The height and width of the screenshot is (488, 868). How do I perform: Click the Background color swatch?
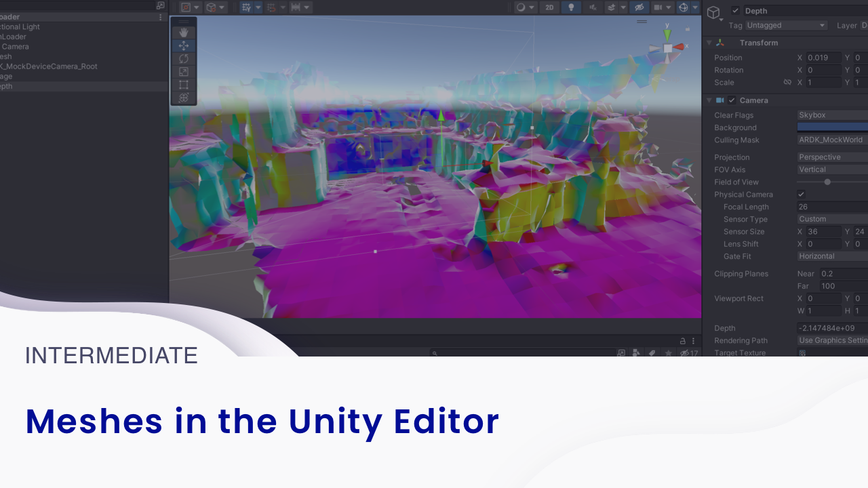click(832, 127)
